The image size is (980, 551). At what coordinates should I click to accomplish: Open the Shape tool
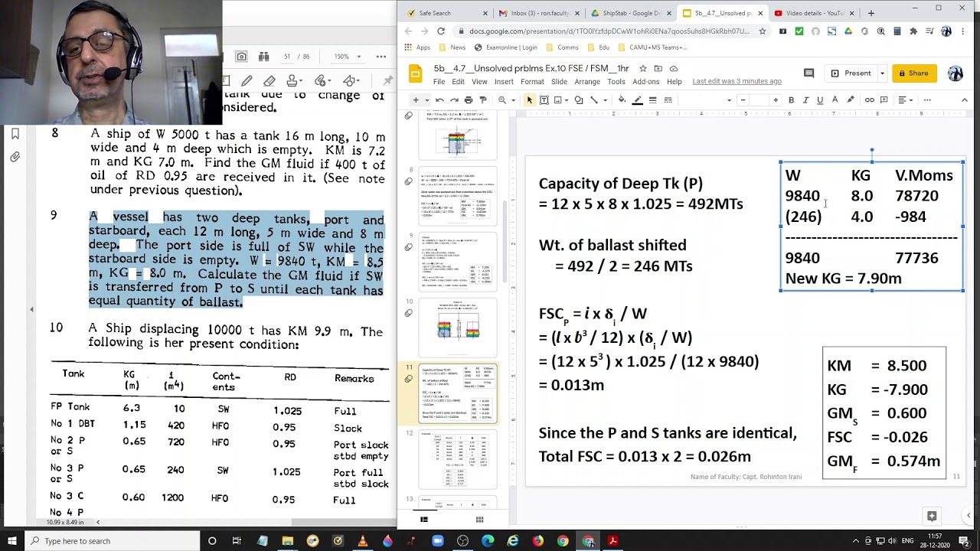[579, 100]
